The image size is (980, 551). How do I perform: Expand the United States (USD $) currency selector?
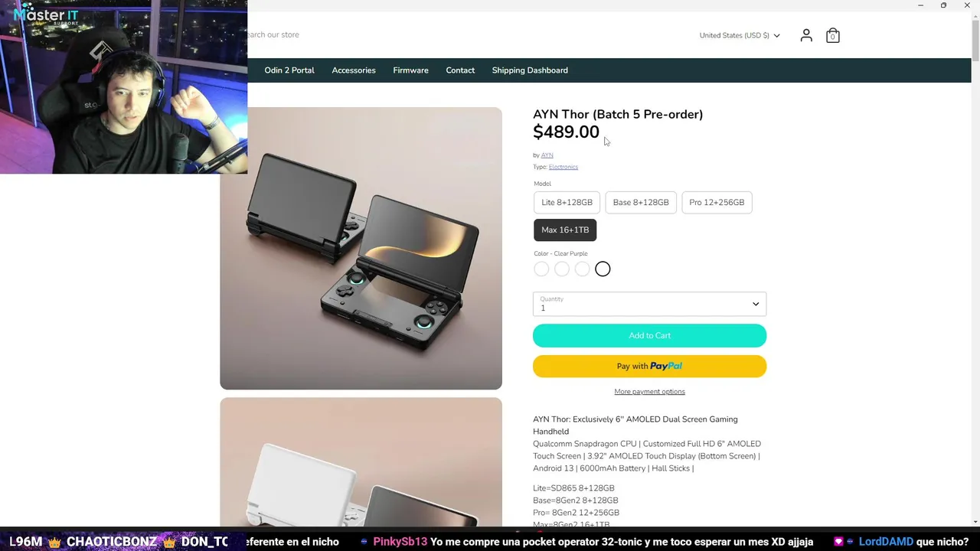740,35
